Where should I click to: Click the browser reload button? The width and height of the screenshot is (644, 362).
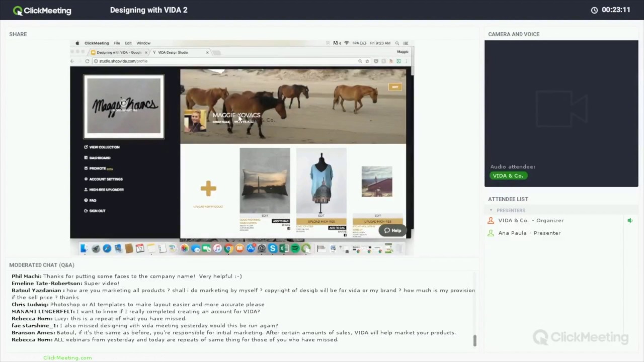(87, 61)
